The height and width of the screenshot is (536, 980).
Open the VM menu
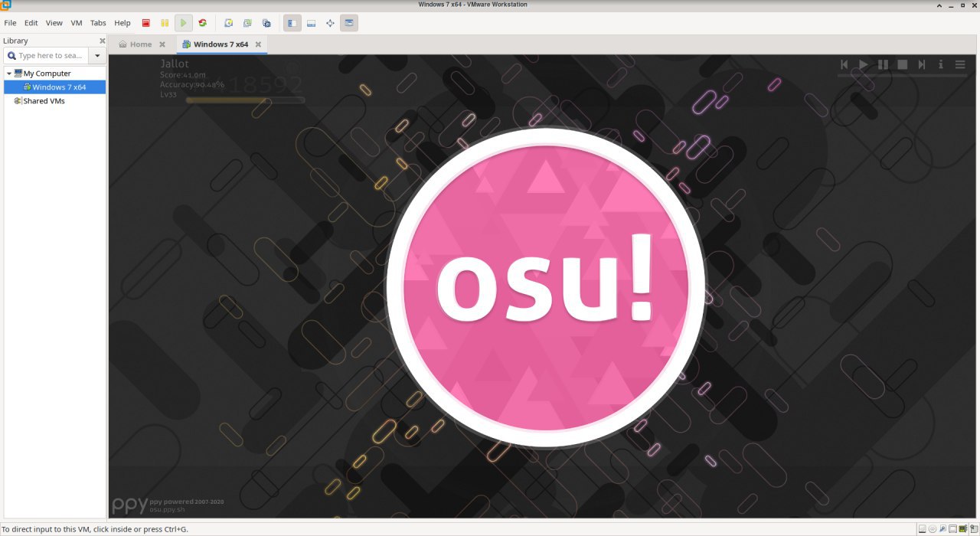point(77,23)
